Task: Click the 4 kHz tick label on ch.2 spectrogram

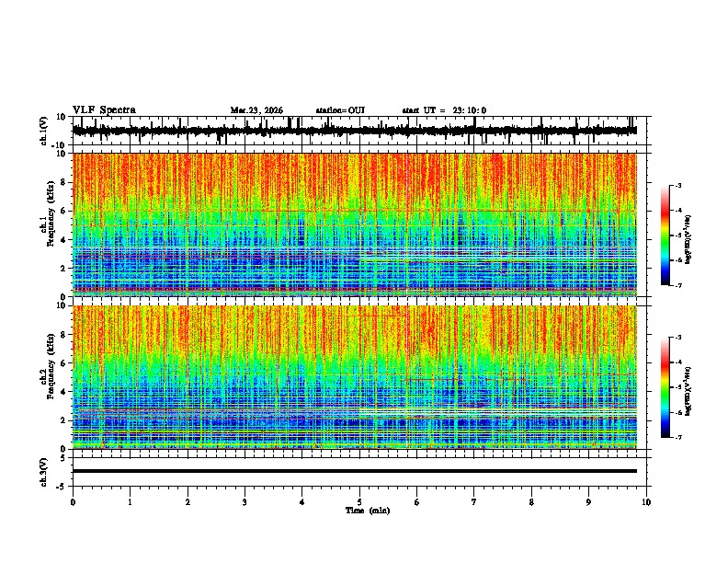Action: pyautogui.click(x=63, y=392)
